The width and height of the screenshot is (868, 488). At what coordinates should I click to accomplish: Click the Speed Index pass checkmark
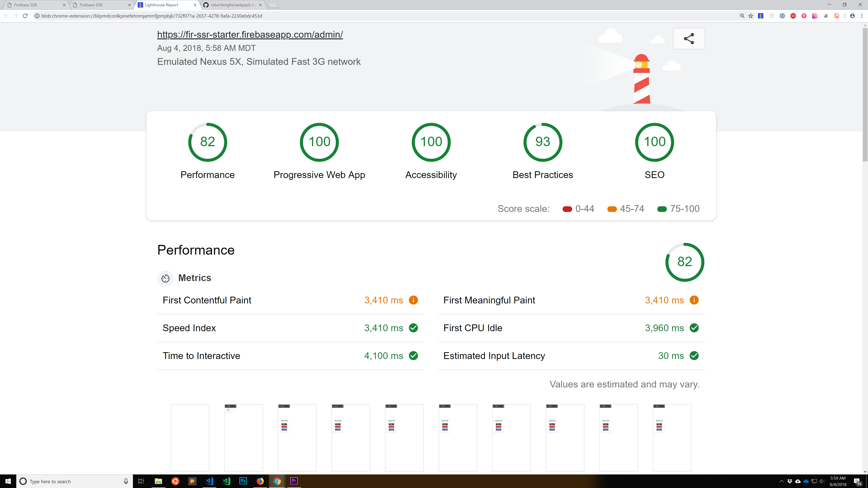click(413, 328)
